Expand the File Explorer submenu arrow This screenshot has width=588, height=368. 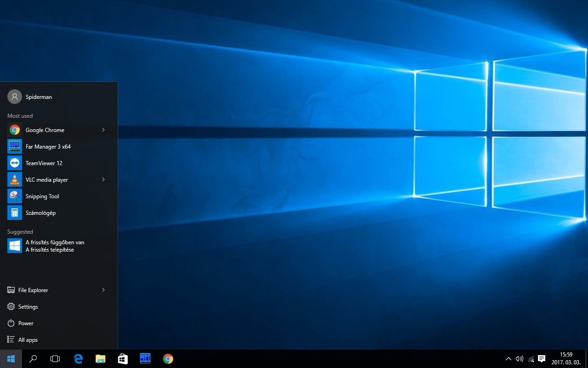[103, 290]
